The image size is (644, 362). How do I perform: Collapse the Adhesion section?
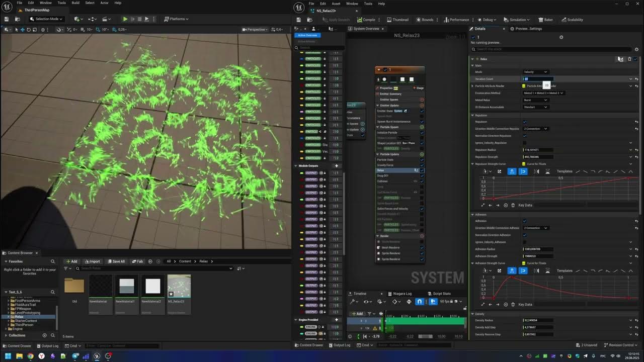(x=472, y=215)
